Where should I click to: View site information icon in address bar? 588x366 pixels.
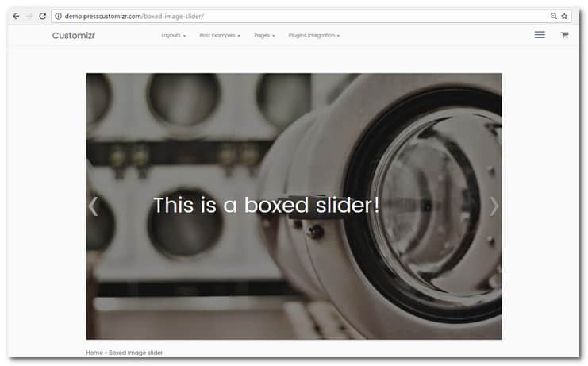[58, 16]
